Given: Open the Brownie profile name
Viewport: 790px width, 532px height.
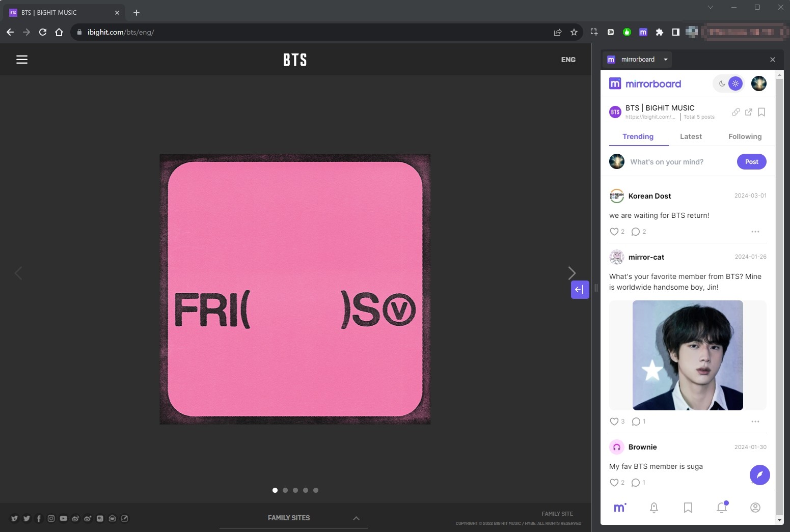Looking at the screenshot, I should click(642, 447).
